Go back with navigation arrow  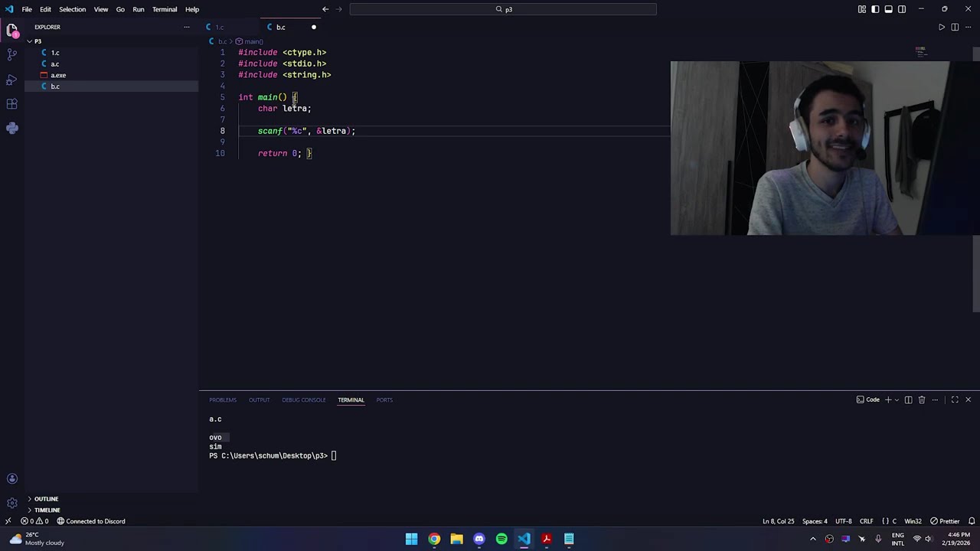(x=325, y=9)
